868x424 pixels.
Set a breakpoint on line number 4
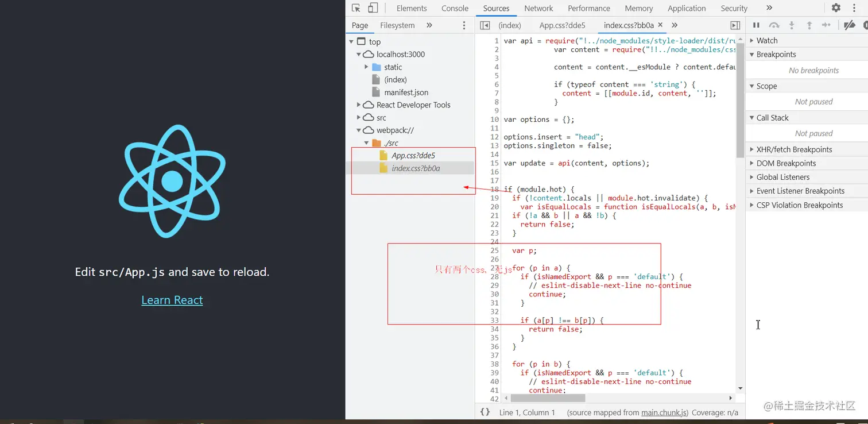pyautogui.click(x=497, y=67)
